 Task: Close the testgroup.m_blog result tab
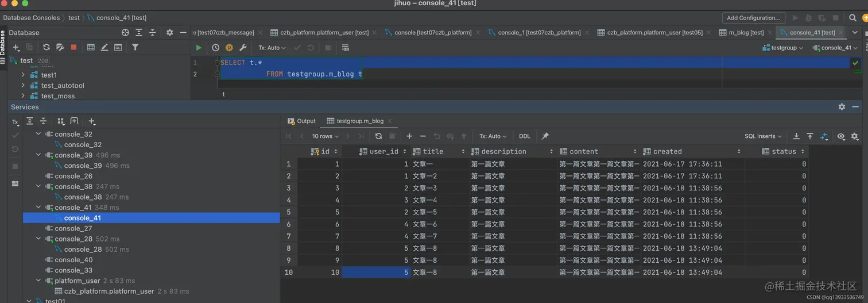click(x=390, y=121)
